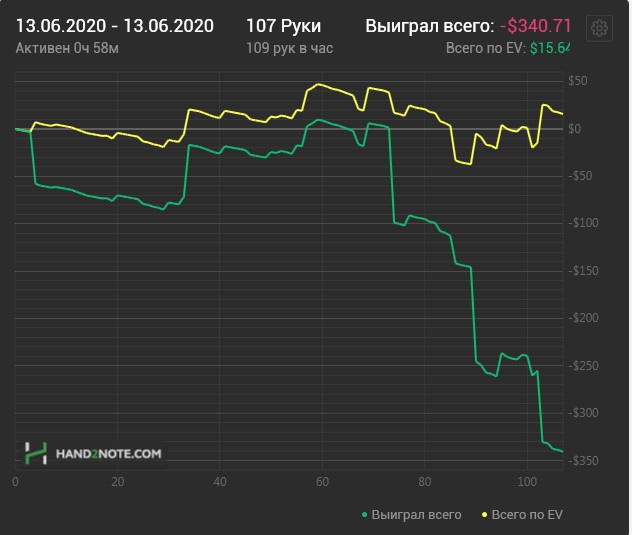Click the $50 label on the vertical axis
This screenshot has height=535, width=632.
(x=577, y=81)
